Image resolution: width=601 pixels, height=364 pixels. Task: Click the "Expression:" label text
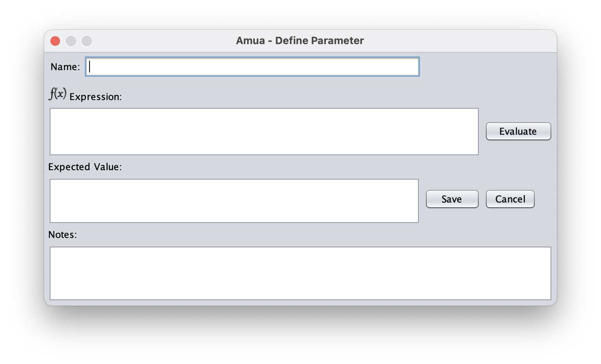click(95, 97)
